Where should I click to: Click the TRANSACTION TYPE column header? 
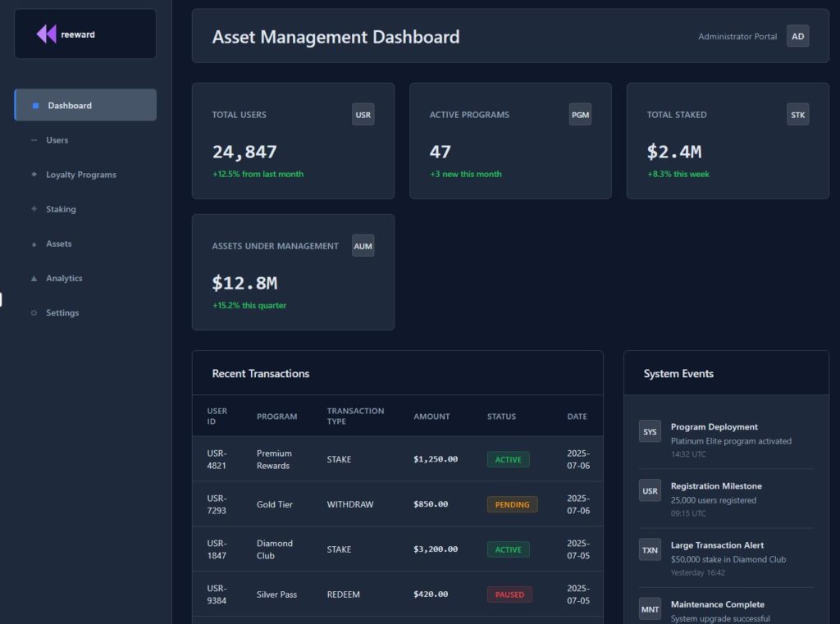click(355, 417)
